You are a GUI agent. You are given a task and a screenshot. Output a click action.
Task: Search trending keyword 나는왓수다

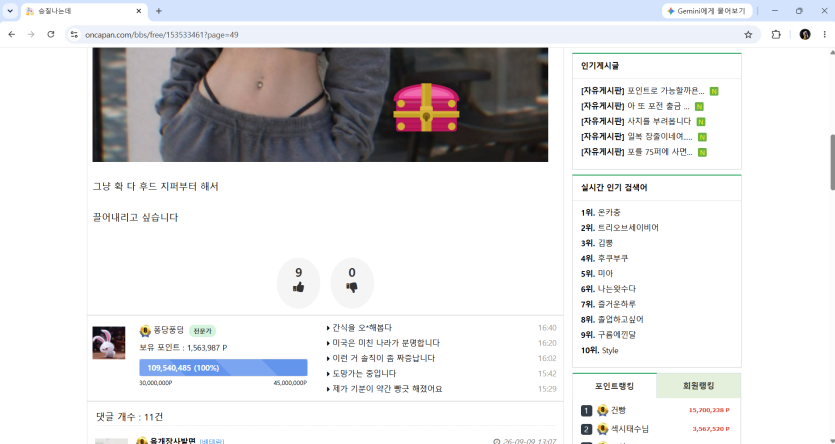point(617,289)
